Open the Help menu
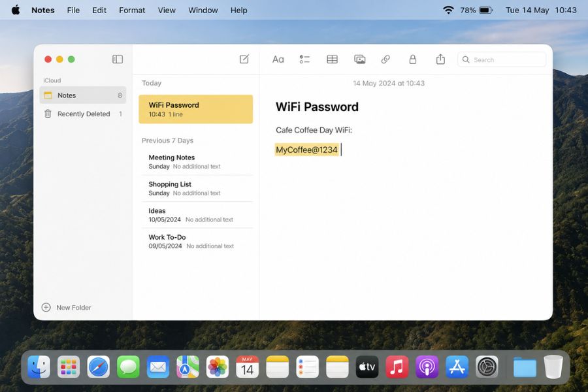 [239, 10]
